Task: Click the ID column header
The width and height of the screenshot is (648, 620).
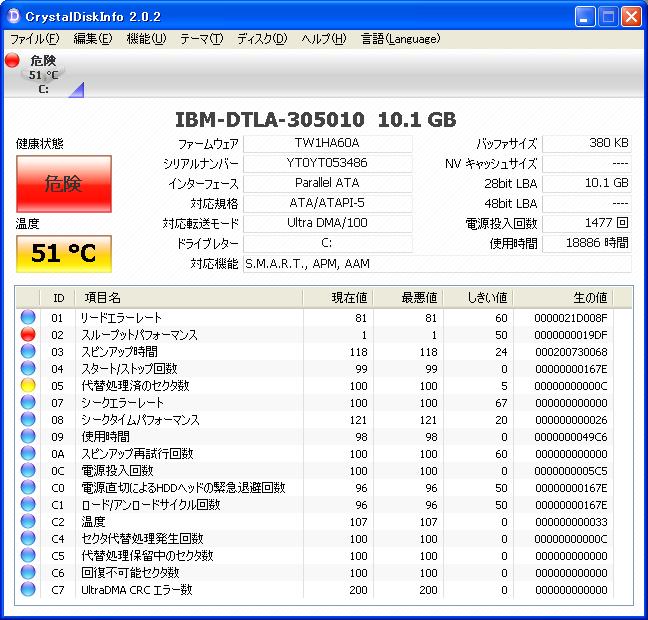Action: coord(58,298)
